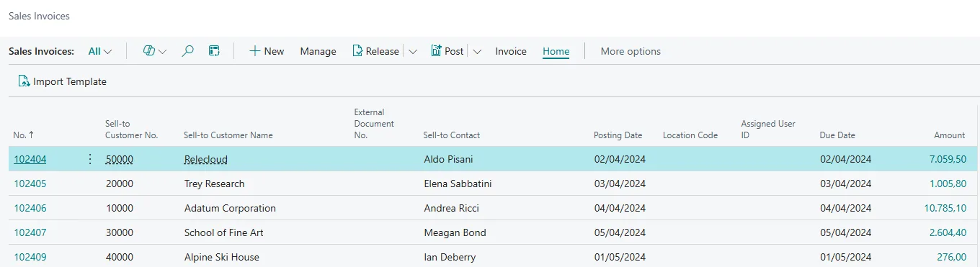The height and width of the screenshot is (267, 980).
Task: Click the Sell-to Customer No. column header
Action: (x=131, y=130)
